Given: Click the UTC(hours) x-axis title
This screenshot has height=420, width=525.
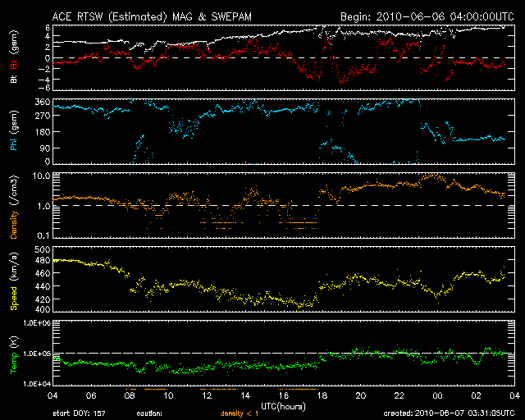Looking at the screenshot, I should (x=283, y=407).
